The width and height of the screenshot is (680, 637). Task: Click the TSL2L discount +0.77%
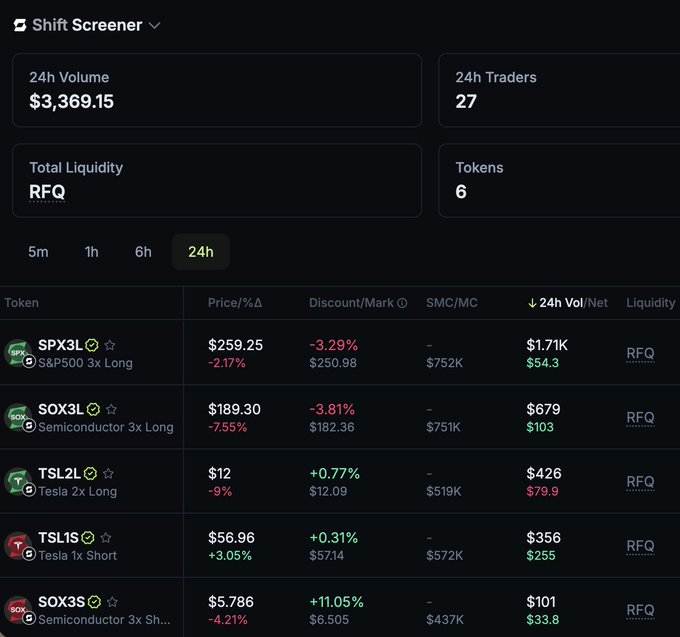(334, 474)
